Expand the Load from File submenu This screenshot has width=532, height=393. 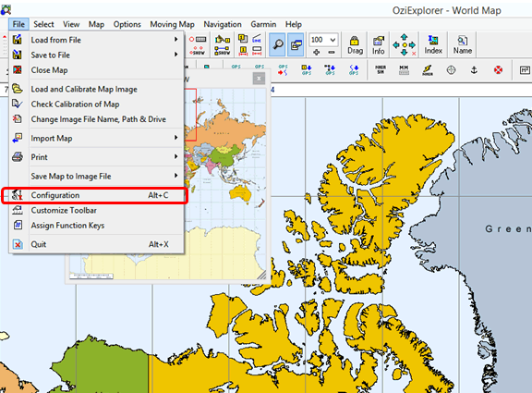[97, 40]
